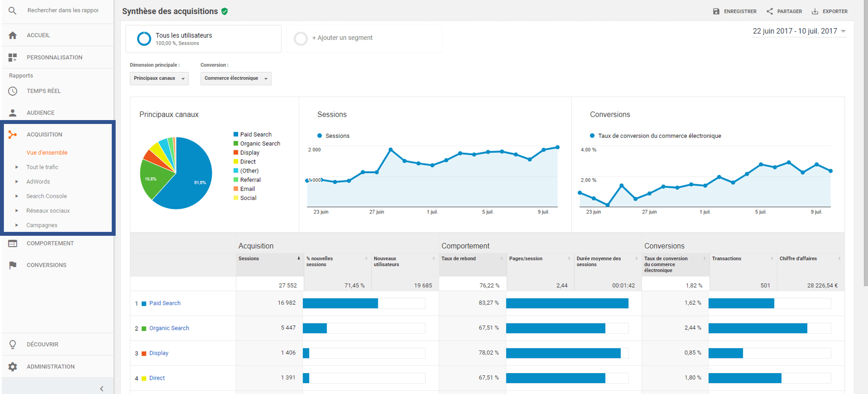Open the Personnalisation sidebar icon

click(13, 57)
